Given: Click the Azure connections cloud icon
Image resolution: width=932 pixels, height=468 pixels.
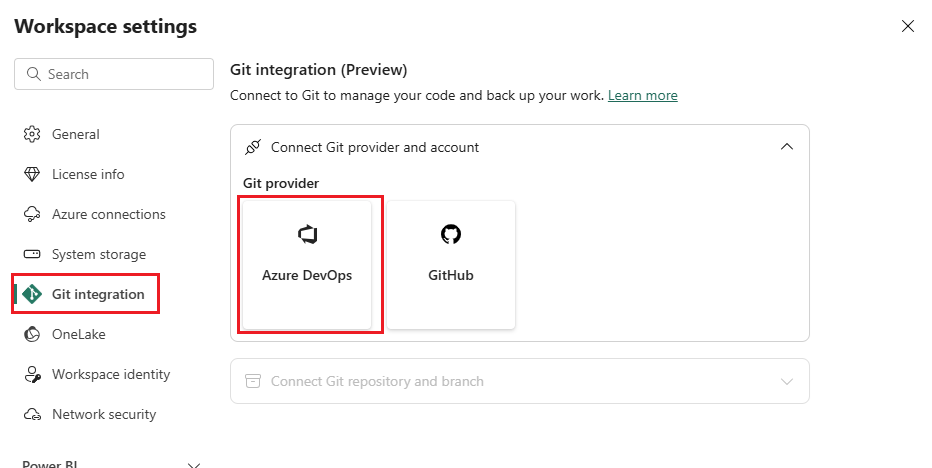Looking at the screenshot, I should coord(32,214).
